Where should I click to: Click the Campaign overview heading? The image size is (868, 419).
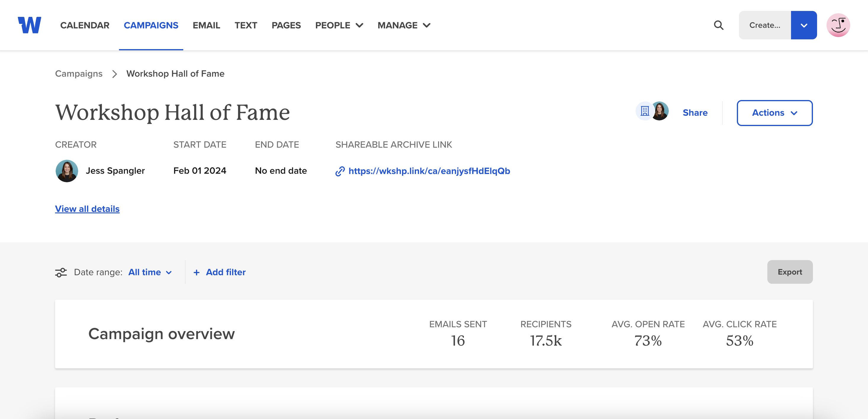(x=161, y=334)
